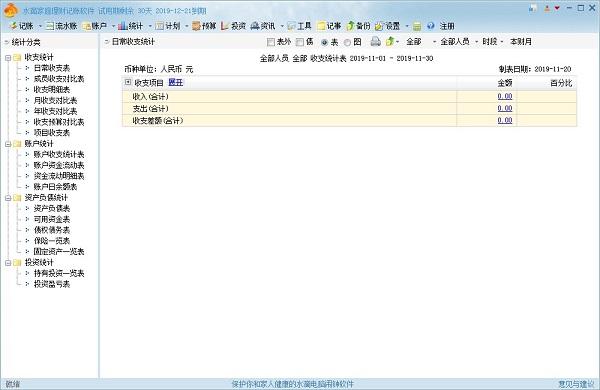Click the 意见与建议 link in status bar
The height and width of the screenshot is (390, 600).
click(x=576, y=383)
